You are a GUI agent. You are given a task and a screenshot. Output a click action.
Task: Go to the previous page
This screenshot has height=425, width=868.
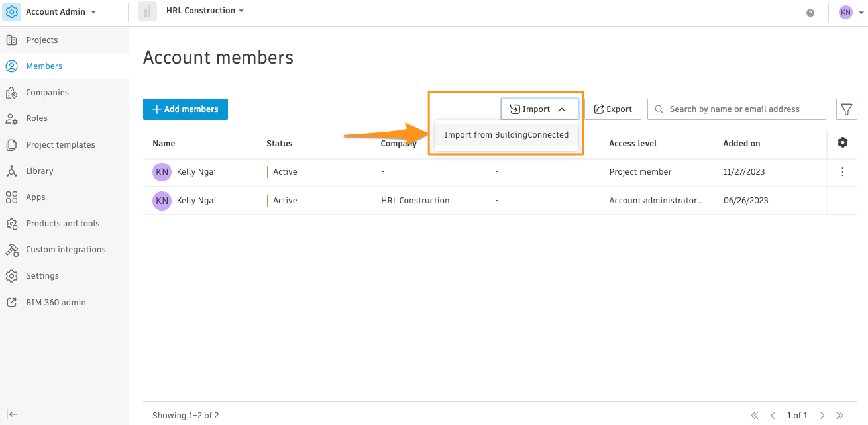773,416
